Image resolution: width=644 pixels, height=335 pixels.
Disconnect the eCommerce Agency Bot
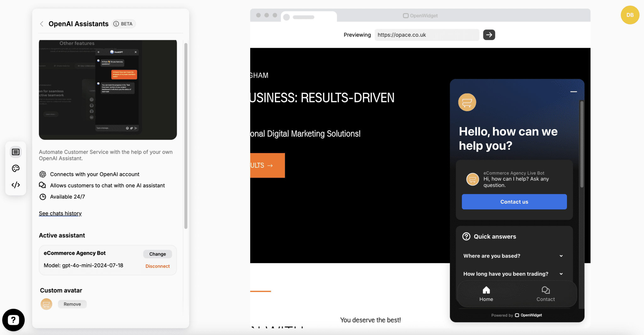click(x=157, y=266)
